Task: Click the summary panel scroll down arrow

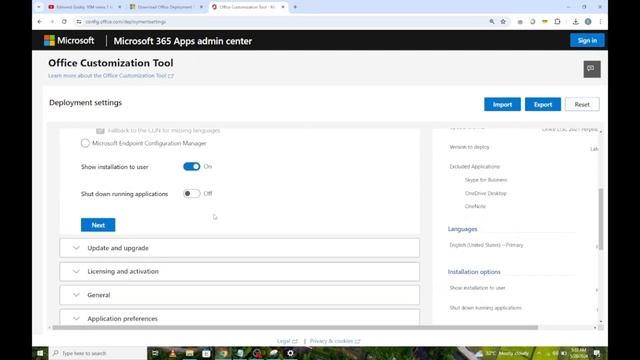Action: pos(600,322)
